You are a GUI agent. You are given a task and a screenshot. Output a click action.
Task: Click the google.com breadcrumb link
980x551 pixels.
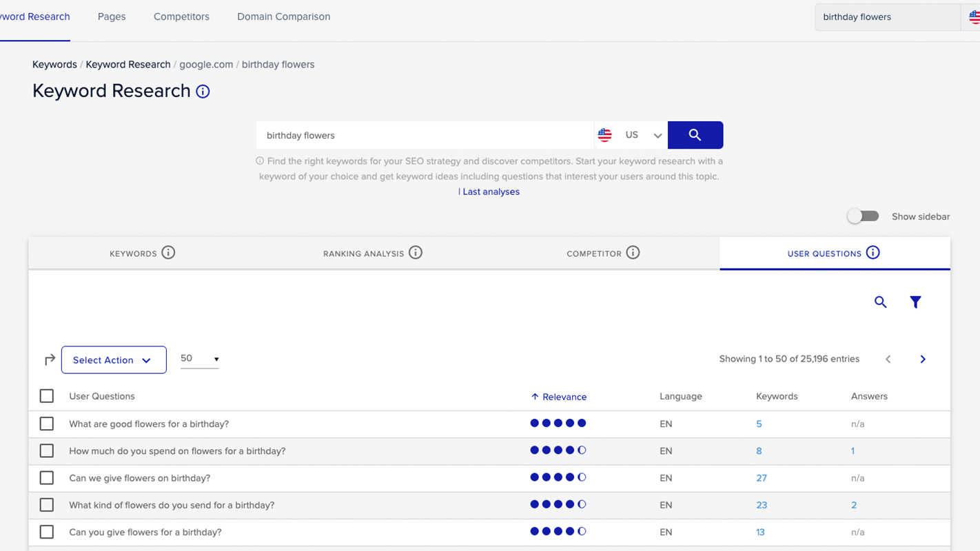pos(206,65)
